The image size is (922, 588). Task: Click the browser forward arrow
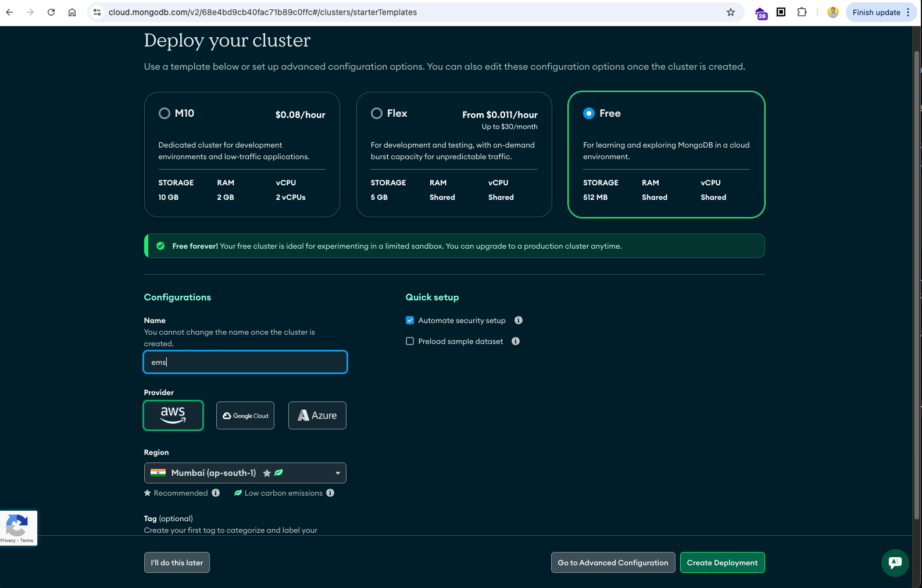point(30,12)
